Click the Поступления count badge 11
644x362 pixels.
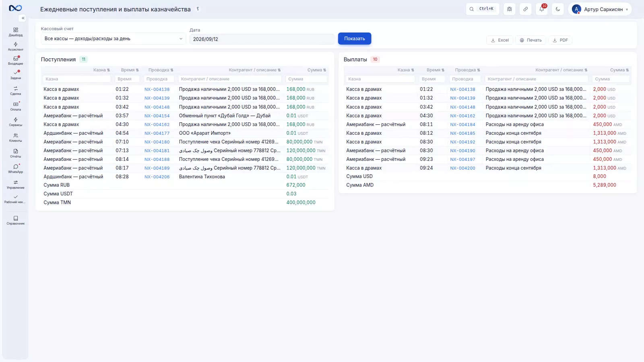[84, 59]
